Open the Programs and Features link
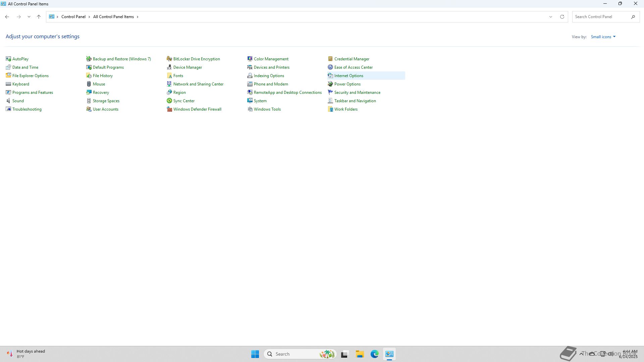 pyautogui.click(x=33, y=93)
